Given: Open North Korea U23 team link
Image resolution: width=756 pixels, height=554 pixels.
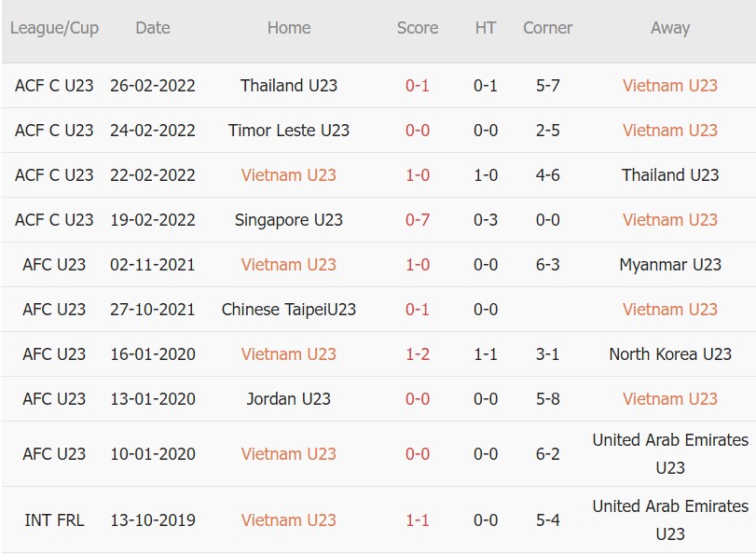Looking at the screenshot, I should pos(669,354).
